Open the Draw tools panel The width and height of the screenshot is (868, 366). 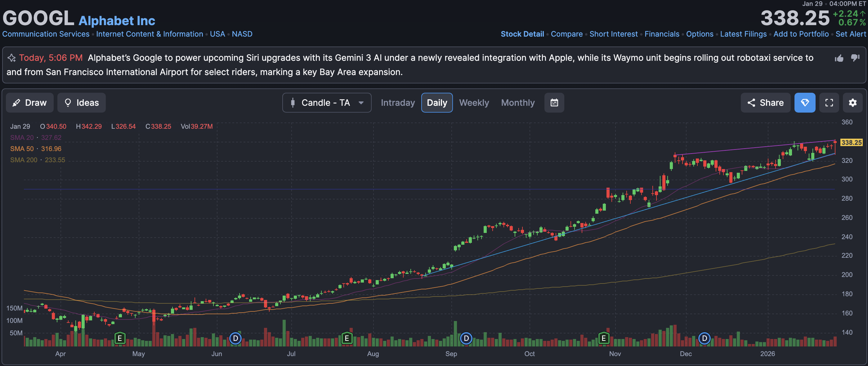[30, 103]
